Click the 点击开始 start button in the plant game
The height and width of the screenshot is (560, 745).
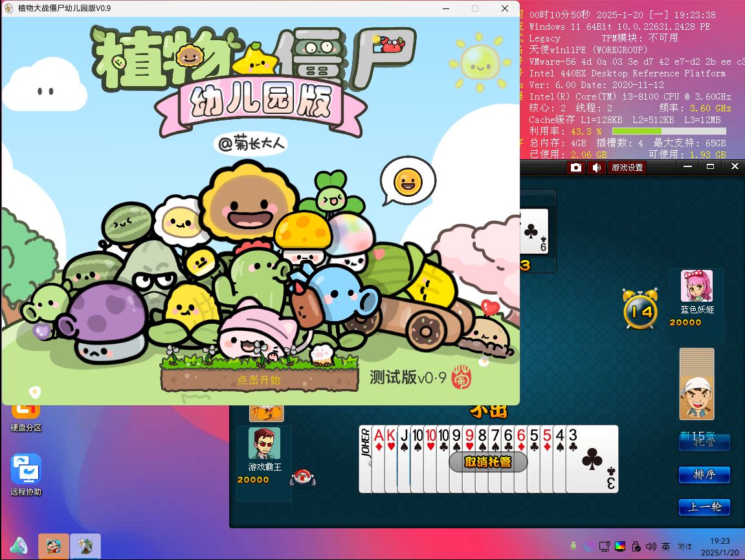pyautogui.click(x=260, y=380)
